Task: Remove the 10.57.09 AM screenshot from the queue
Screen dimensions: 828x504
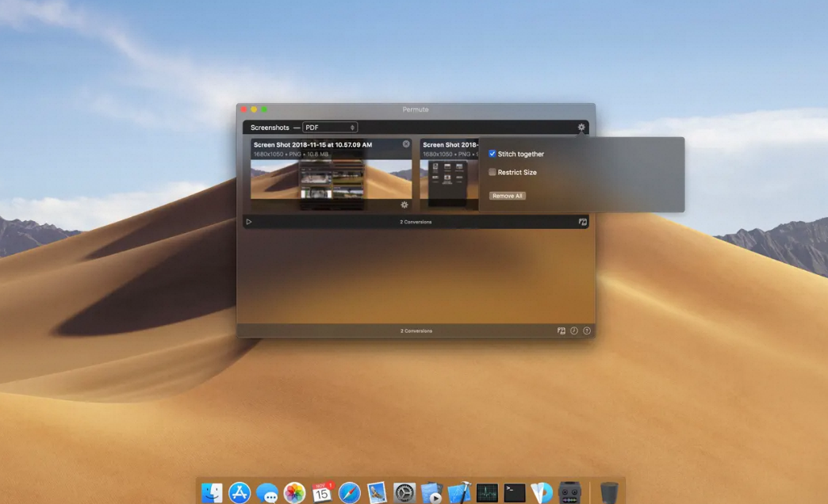Action: pos(405,144)
